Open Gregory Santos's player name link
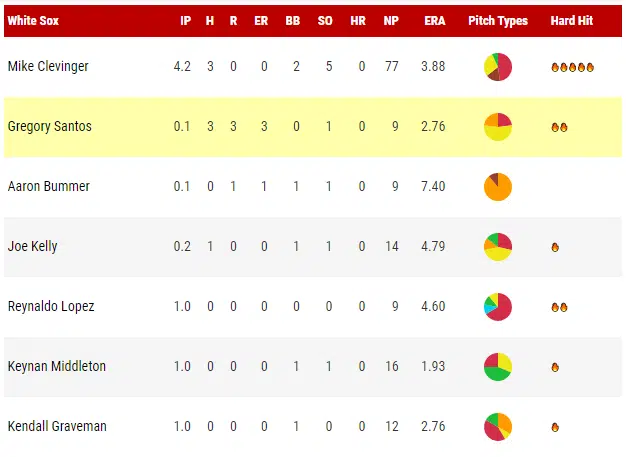This screenshot has width=626, height=457. coord(50,127)
